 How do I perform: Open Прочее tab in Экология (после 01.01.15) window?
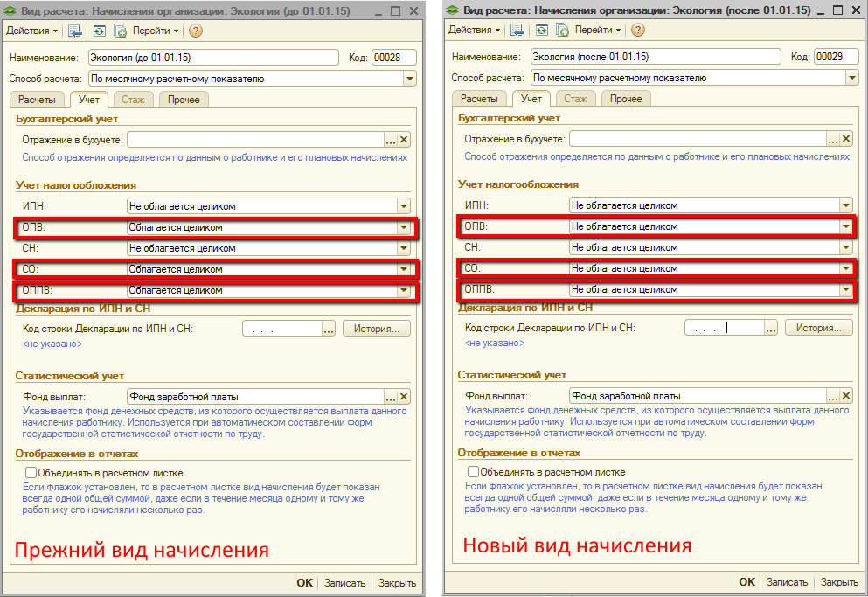coord(626,99)
